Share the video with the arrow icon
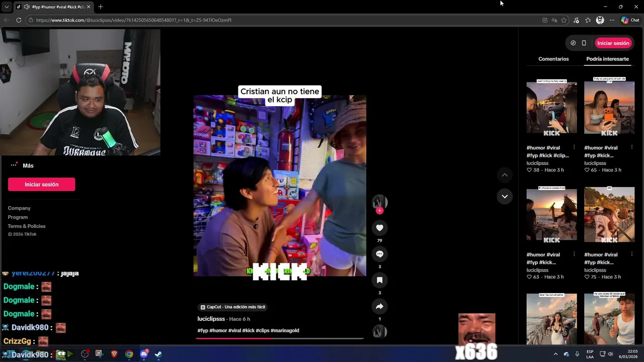Screen dimensions: 644x362 (379, 306)
